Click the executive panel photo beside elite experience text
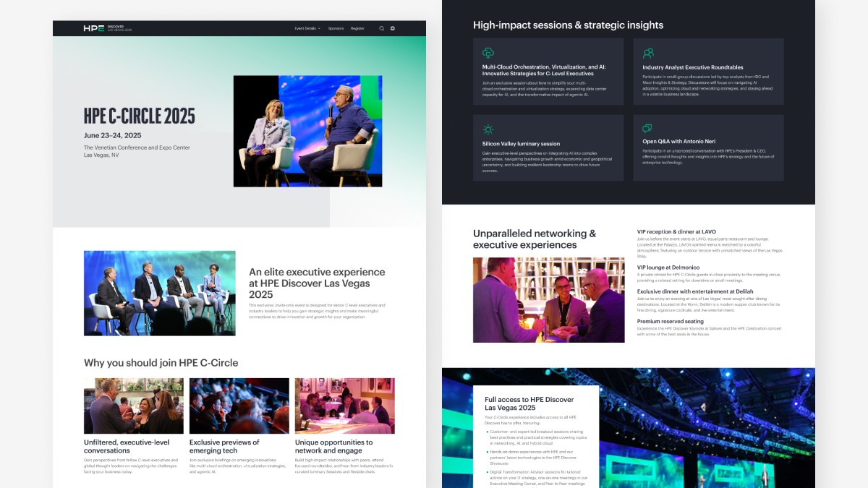The width and height of the screenshot is (868, 488). click(159, 292)
